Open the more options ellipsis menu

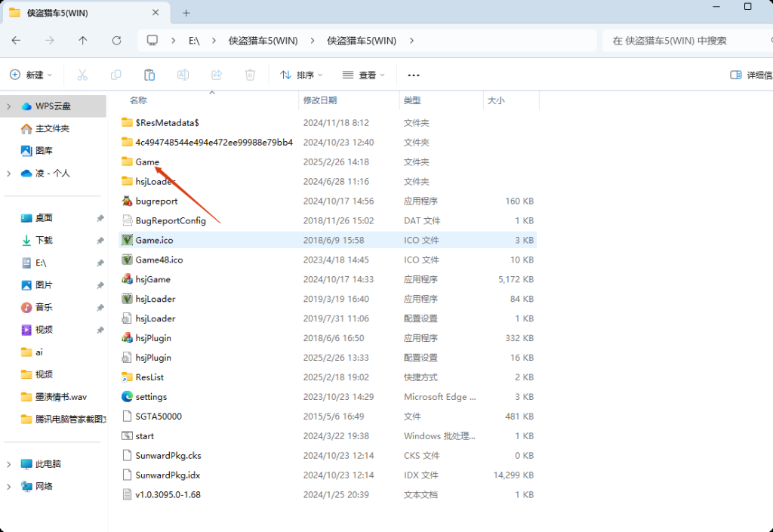coord(414,75)
